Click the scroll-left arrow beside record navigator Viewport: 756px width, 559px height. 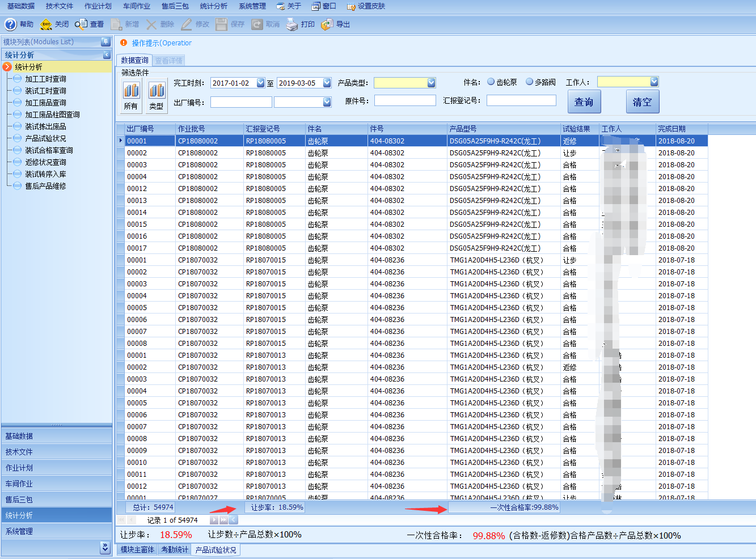click(234, 520)
